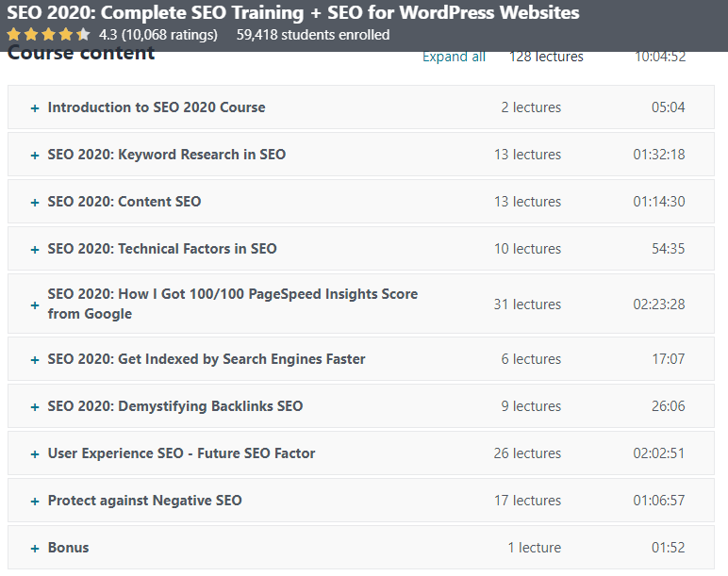
Task: Click 59,418 students enrolled text
Action: pos(313,35)
